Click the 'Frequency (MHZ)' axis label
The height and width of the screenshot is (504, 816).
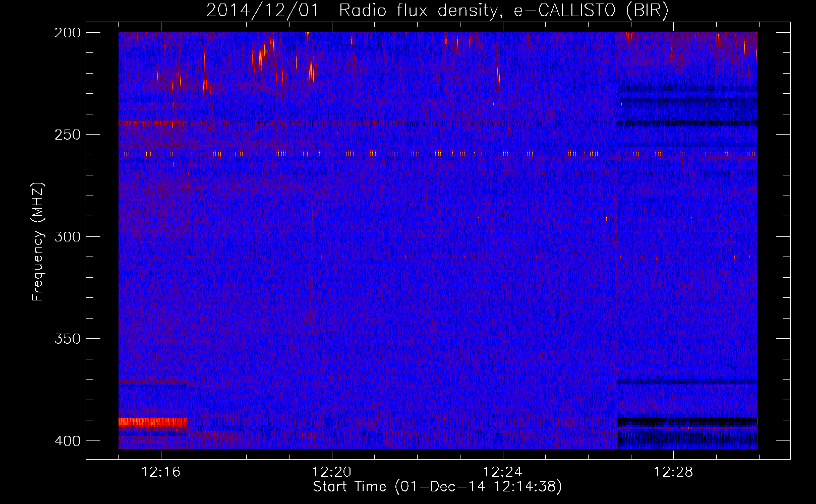(x=38, y=242)
